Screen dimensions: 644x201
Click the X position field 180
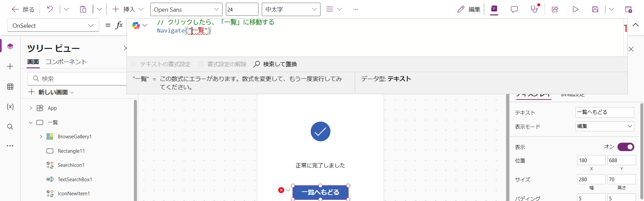[591, 160]
